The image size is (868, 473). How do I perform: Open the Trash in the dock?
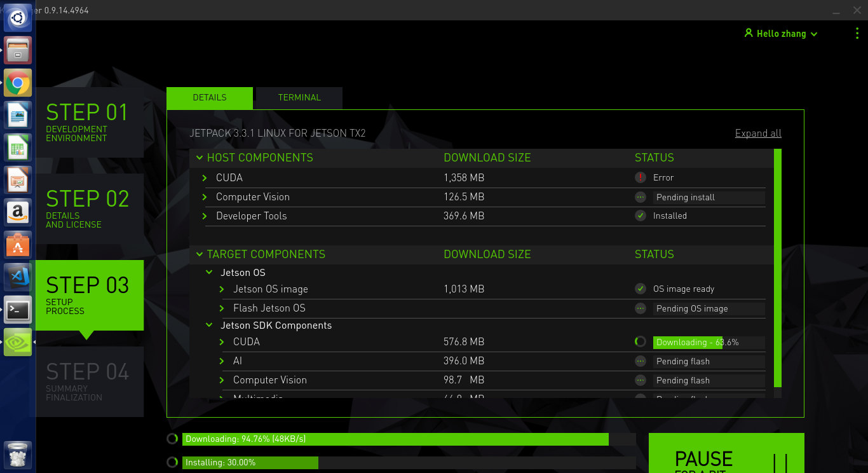18,454
